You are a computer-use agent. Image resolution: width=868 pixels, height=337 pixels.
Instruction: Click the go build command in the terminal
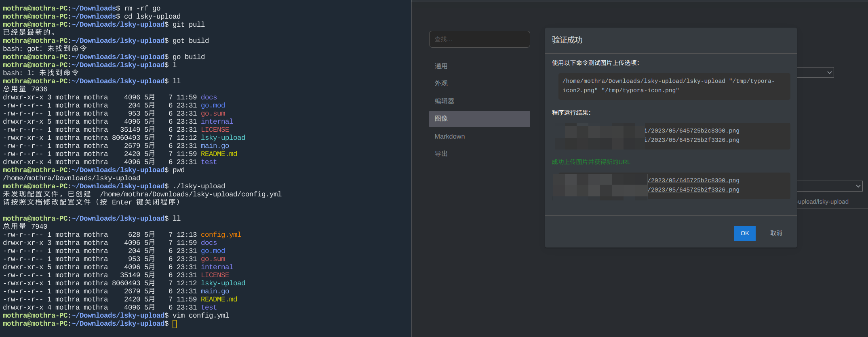188,57
